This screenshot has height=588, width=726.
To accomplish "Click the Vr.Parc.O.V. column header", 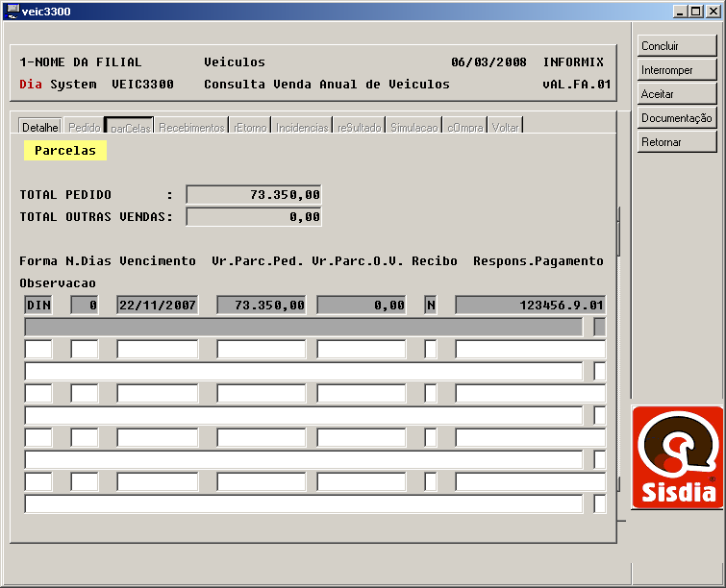I will (x=358, y=261).
